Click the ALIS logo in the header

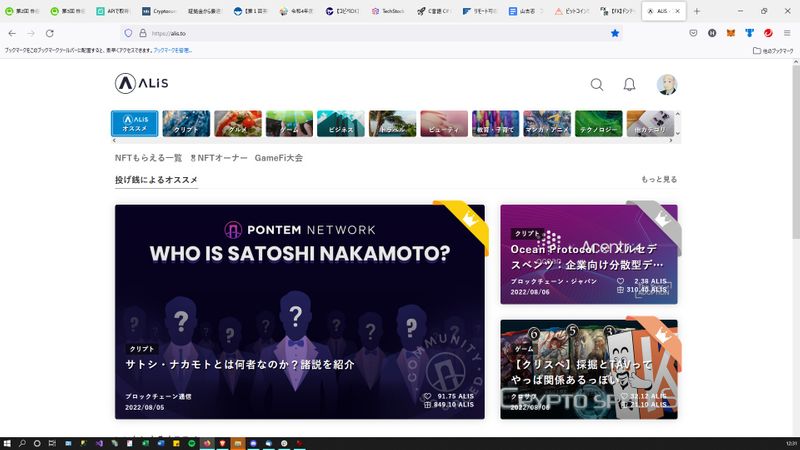click(142, 84)
